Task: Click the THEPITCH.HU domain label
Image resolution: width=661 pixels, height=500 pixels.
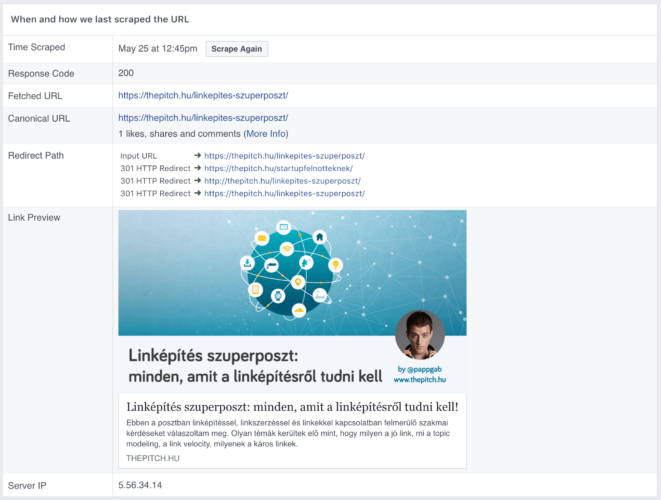Action: (x=153, y=458)
